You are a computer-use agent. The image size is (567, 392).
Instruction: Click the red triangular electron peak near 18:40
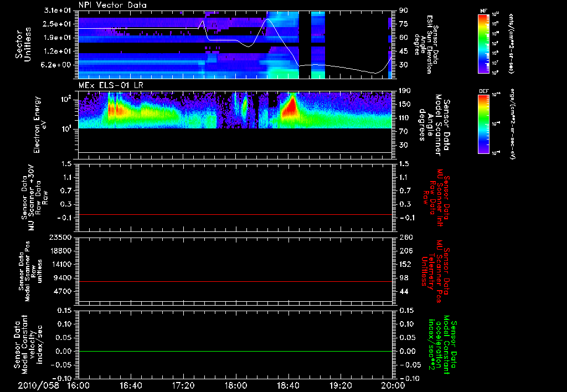290,107
